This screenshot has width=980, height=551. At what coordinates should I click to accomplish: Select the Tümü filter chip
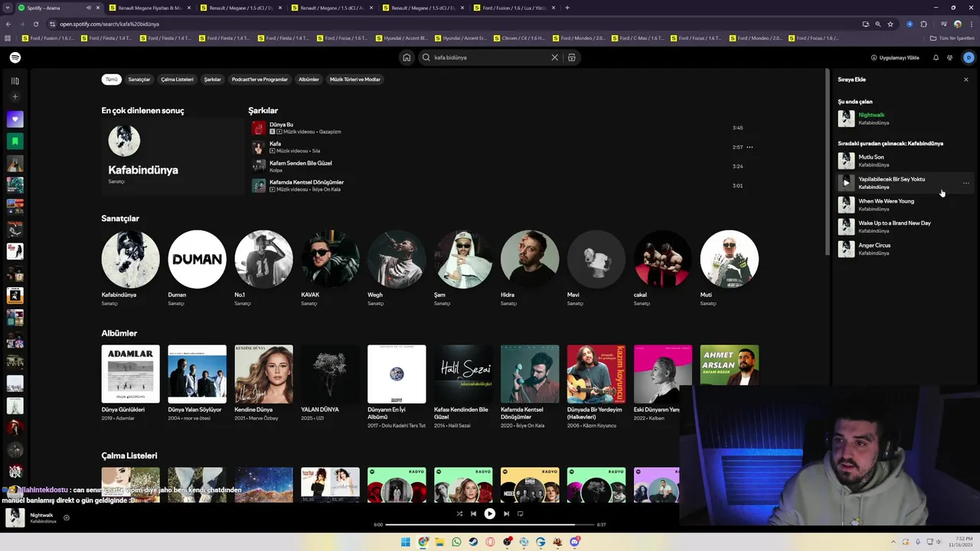point(112,80)
